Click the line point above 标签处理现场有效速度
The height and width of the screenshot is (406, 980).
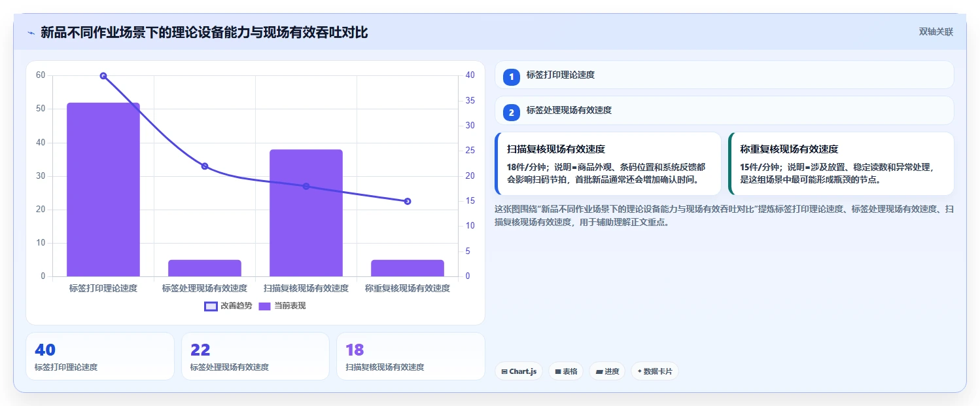click(x=205, y=166)
